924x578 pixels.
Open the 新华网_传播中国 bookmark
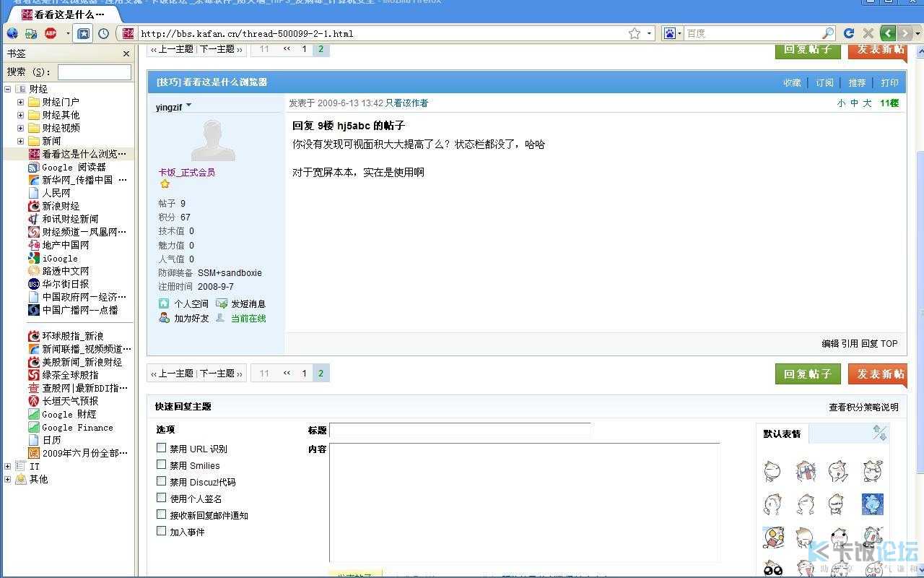[x=77, y=180]
